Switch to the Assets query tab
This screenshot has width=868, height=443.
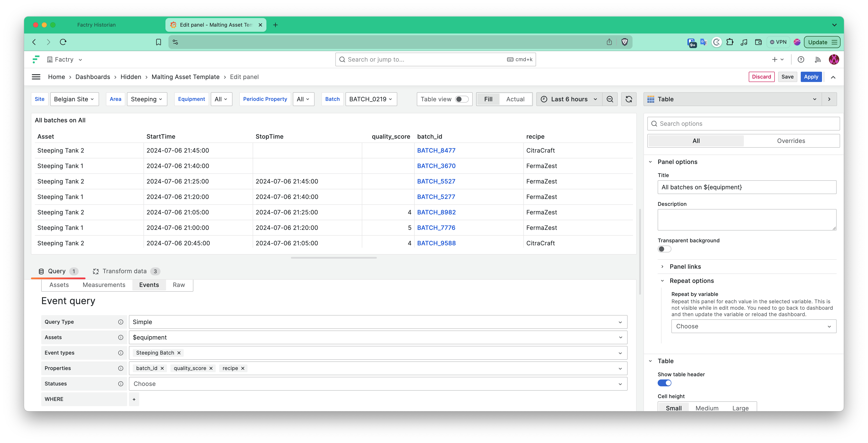(59, 285)
